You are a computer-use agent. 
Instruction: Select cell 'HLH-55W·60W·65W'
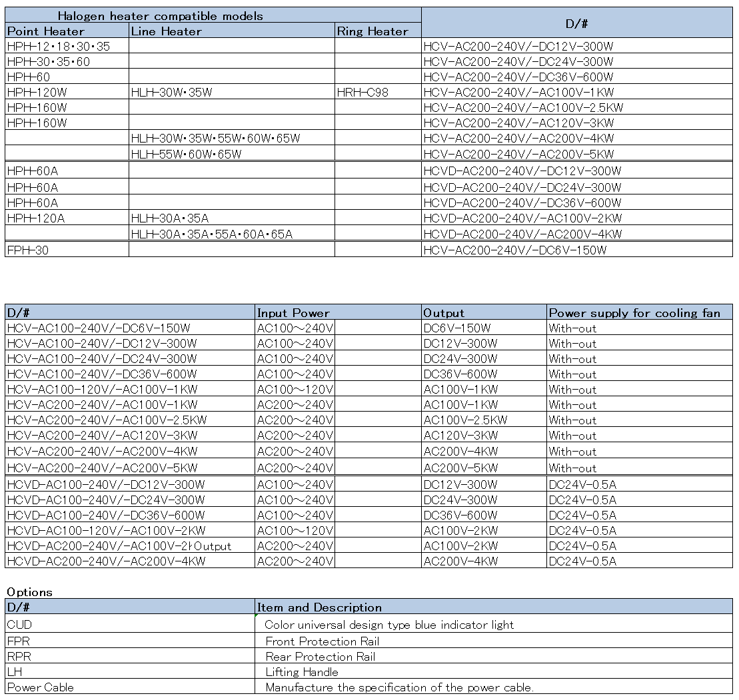tap(232, 154)
